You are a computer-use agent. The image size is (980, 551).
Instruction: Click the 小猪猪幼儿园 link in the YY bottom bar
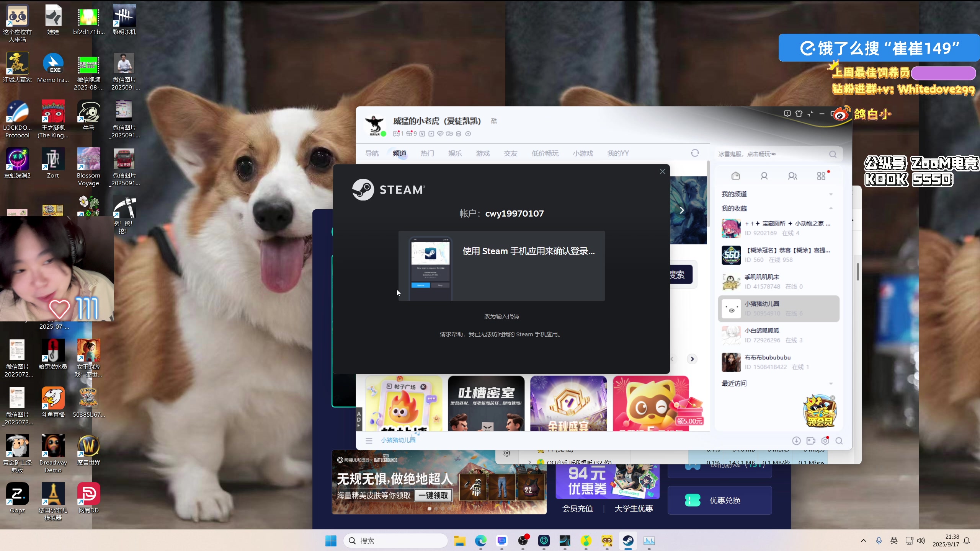coord(398,440)
